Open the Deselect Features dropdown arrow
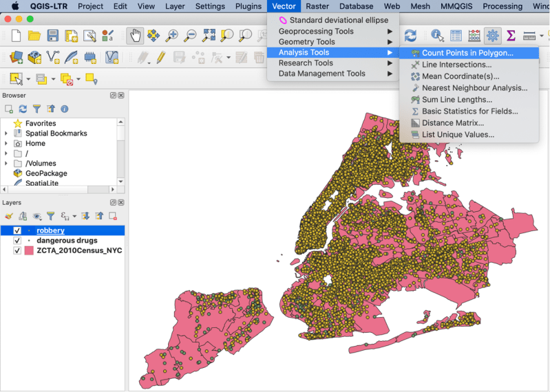Screen dimensions: 550x392 tap(78, 79)
